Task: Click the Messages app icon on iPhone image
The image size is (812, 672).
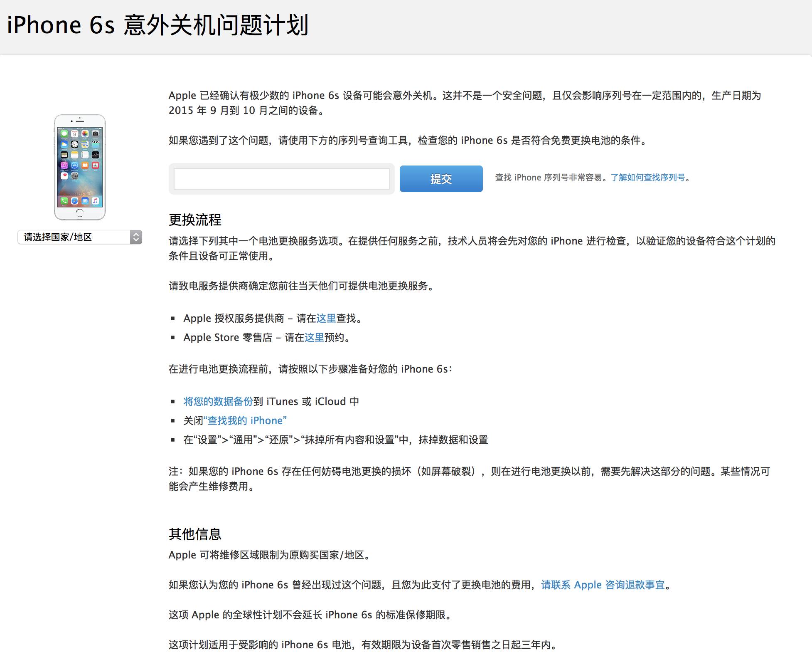Action: pos(64,134)
